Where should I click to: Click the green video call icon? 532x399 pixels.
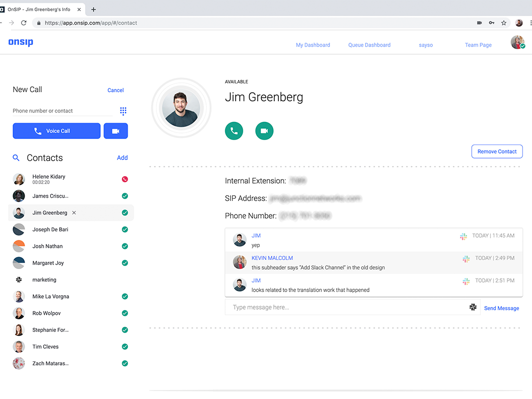(x=264, y=131)
